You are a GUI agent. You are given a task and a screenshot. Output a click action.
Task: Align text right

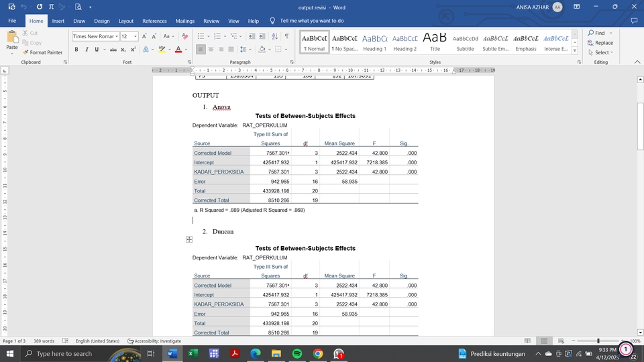click(x=221, y=49)
